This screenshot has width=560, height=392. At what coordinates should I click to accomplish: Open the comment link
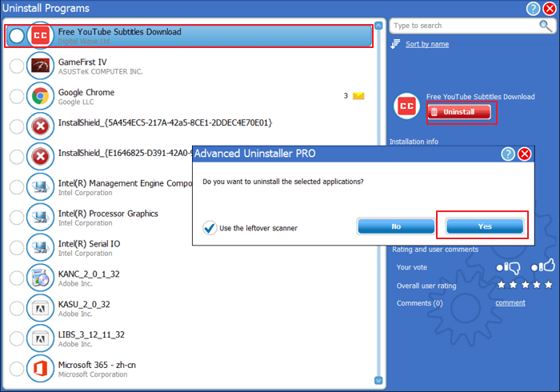510,302
